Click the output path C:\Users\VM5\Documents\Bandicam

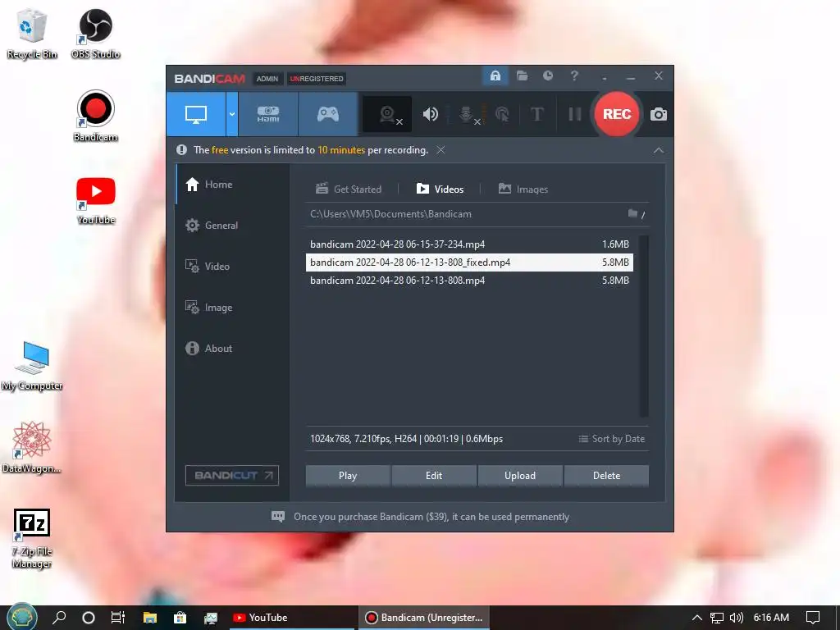coord(390,214)
